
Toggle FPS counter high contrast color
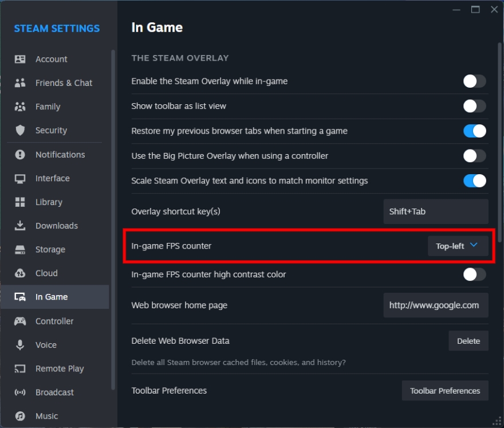474,274
